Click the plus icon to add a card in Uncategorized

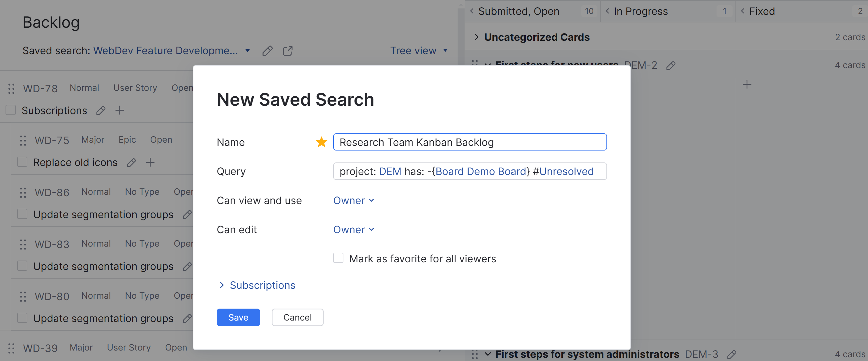click(x=747, y=84)
